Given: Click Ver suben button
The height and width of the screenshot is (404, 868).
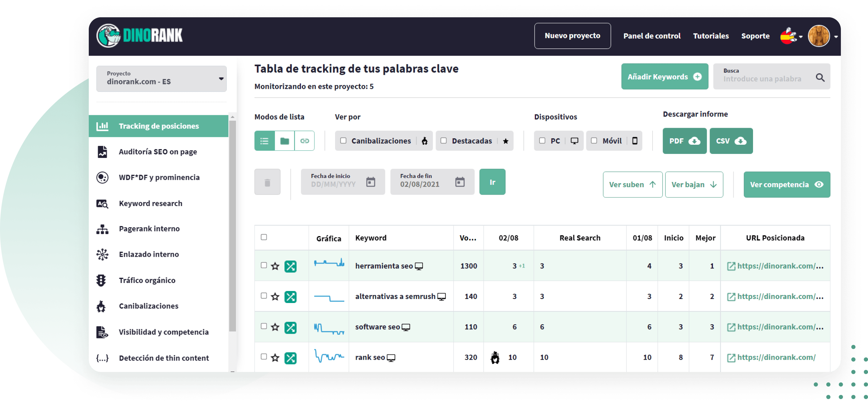Looking at the screenshot, I should click(633, 184).
